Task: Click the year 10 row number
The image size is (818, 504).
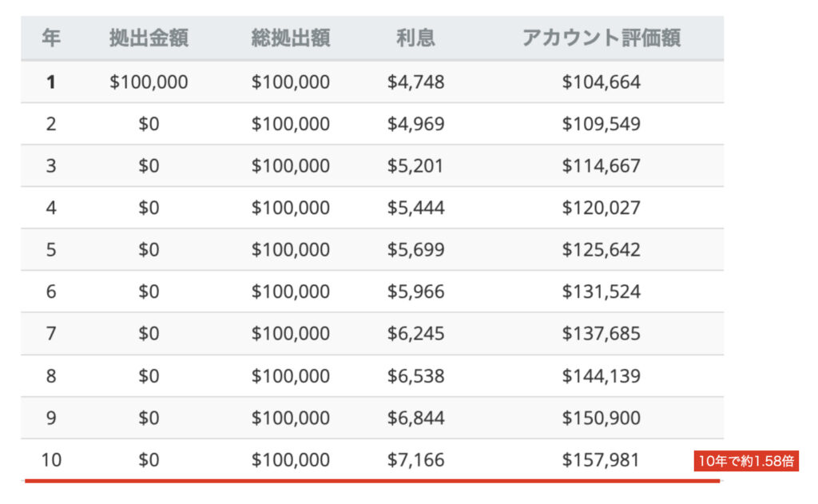Action: pos(51,460)
